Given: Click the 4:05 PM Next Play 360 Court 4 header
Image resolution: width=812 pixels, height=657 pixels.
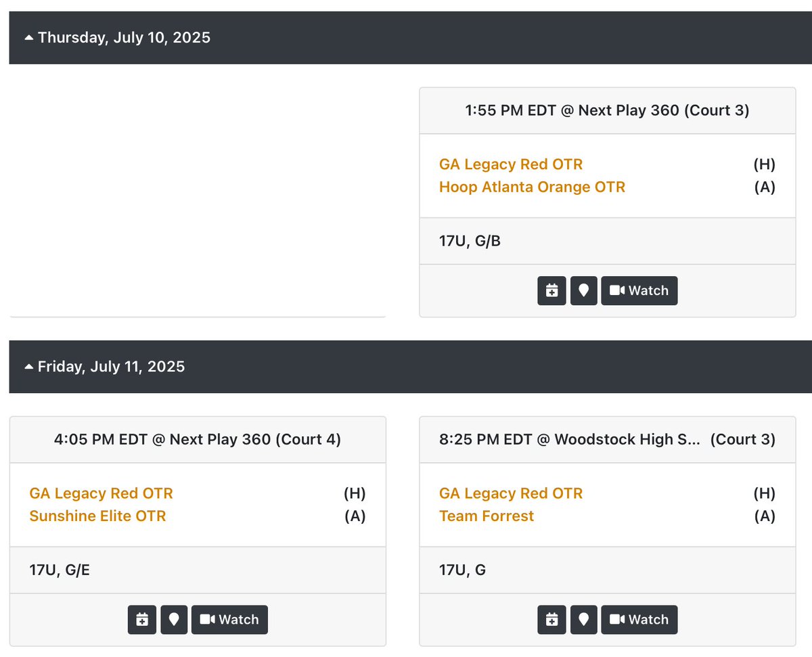Looking at the screenshot, I should click(x=198, y=440).
